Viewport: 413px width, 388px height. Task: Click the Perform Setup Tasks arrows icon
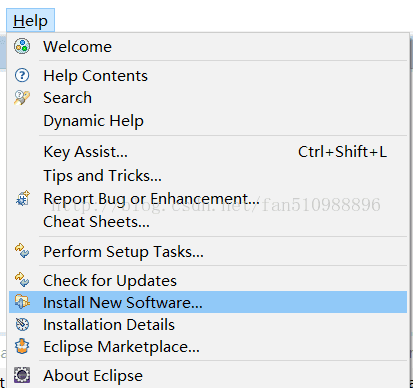coord(22,251)
